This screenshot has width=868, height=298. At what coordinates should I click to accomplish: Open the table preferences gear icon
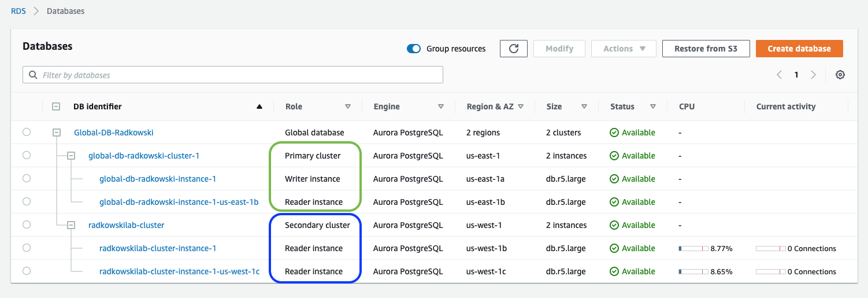point(840,75)
